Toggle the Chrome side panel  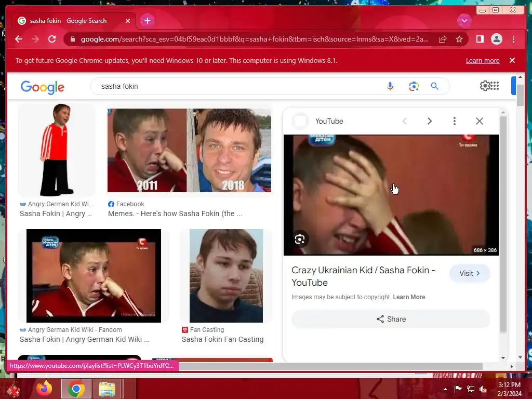tap(480, 39)
